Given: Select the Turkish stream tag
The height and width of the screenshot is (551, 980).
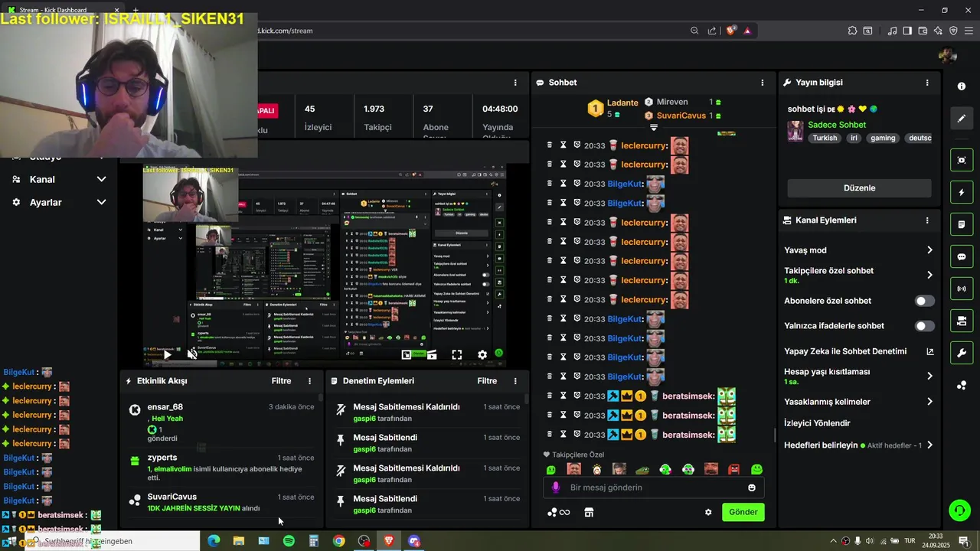Looking at the screenshot, I should (825, 139).
